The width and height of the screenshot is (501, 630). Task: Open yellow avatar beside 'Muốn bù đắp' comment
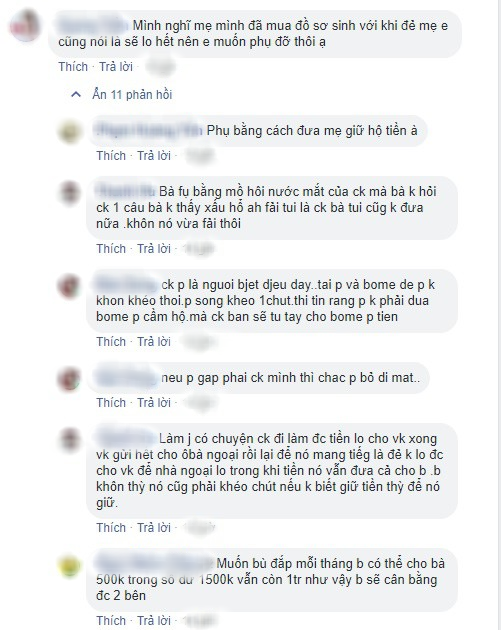click(70, 565)
